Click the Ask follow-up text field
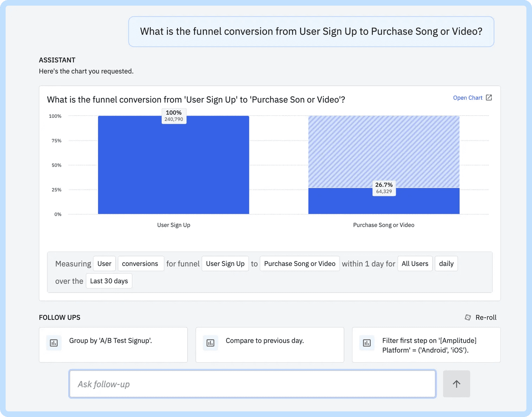The width and height of the screenshot is (532, 417). coord(252,384)
